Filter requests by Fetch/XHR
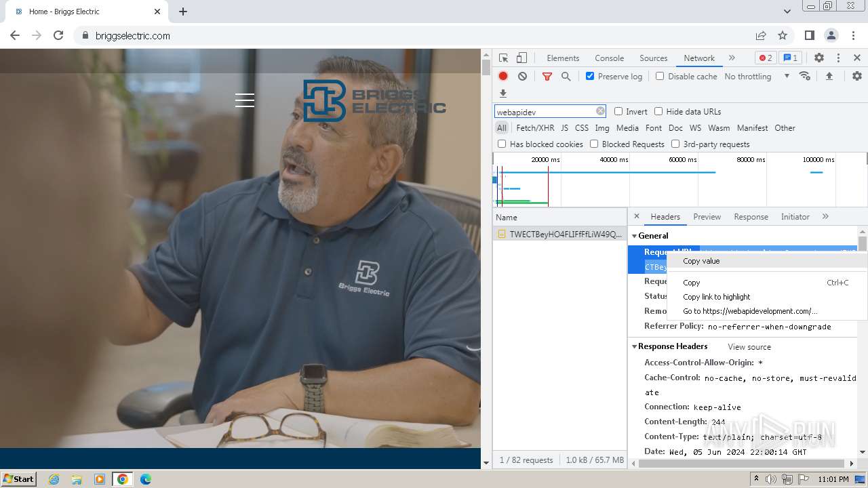Viewport: 868px width, 488px height. (535, 128)
